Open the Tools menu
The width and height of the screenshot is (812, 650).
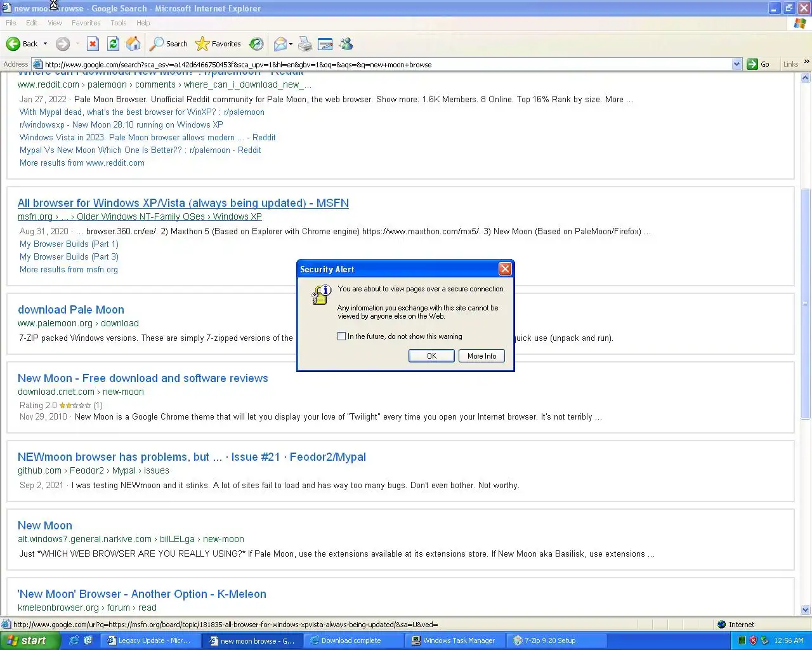click(x=118, y=23)
